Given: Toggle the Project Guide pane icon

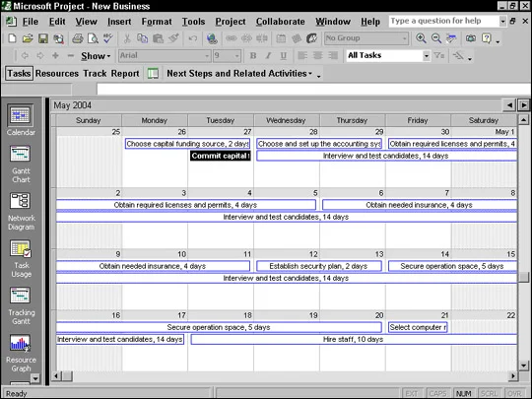Looking at the screenshot, I should tap(153, 73).
